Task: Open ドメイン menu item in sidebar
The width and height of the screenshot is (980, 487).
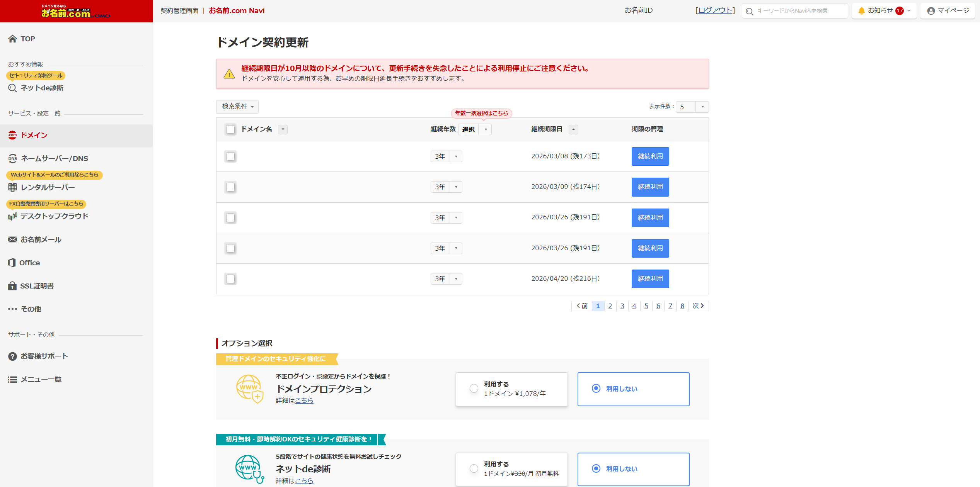Action: [34, 136]
